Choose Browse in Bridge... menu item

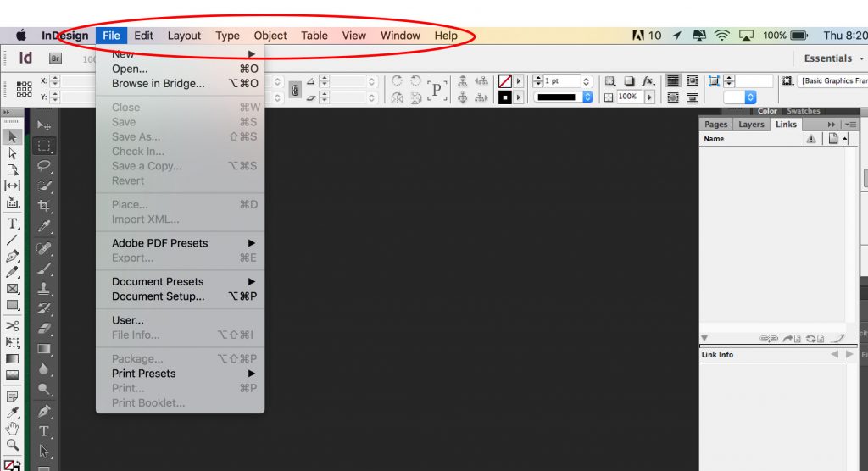point(180,84)
